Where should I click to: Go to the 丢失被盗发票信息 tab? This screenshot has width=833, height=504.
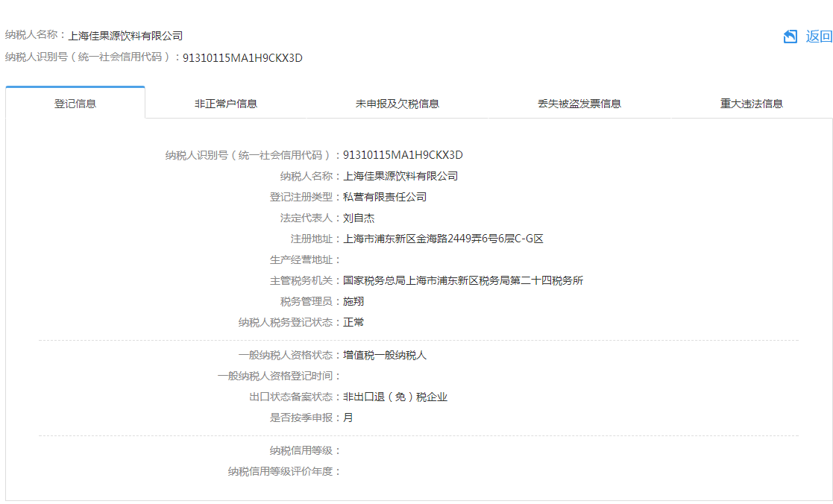[579, 104]
